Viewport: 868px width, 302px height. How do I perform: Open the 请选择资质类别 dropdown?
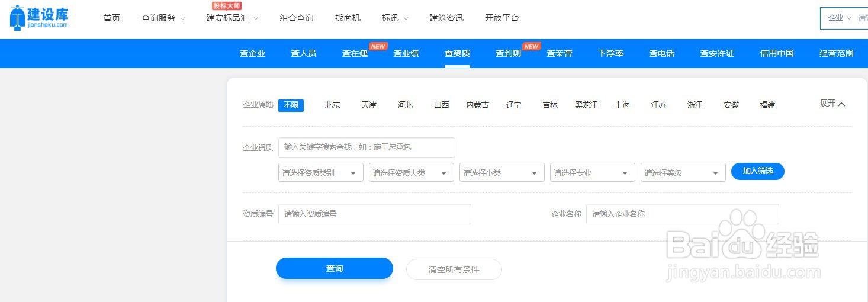pos(320,172)
